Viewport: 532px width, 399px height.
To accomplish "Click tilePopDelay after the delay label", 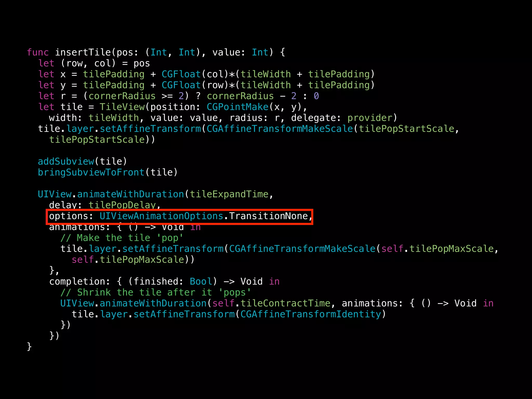I will [x=122, y=205].
